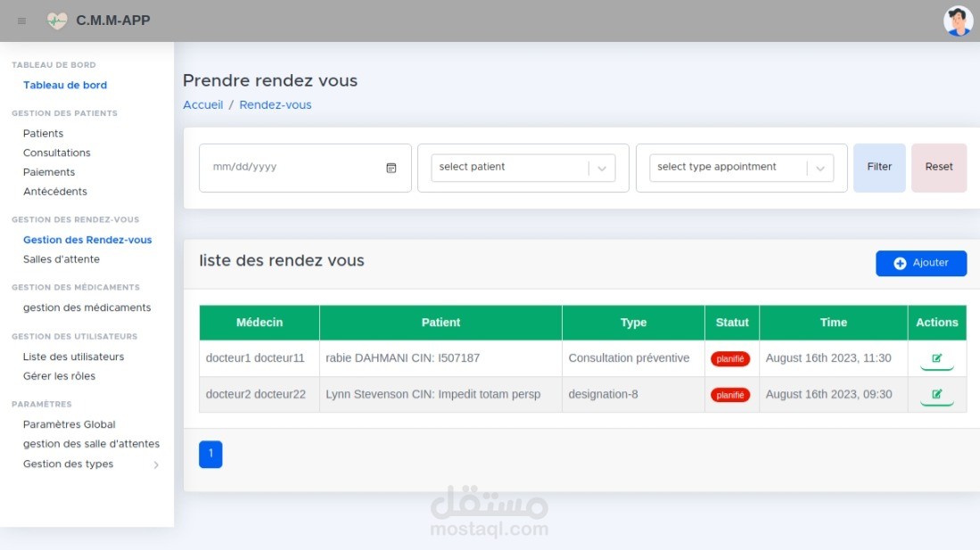Edit the rabie DAHMANI appointment
The width and height of the screenshot is (980, 550).
(937, 358)
